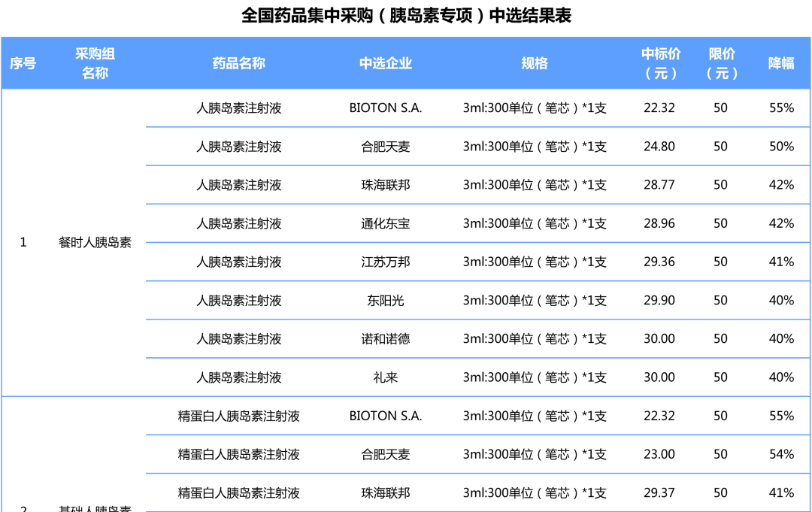Select serial number 1 cell

pyautogui.click(x=23, y=242)
